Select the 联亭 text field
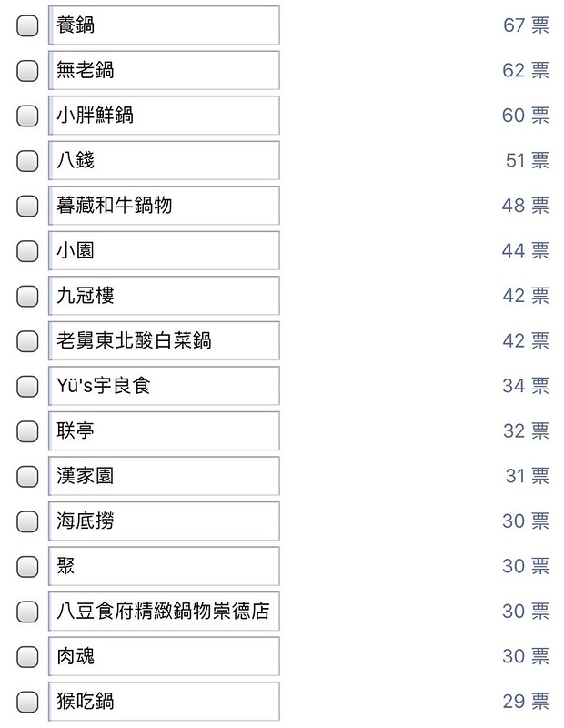This screenshot has width=564, height=728. (164, 431)
